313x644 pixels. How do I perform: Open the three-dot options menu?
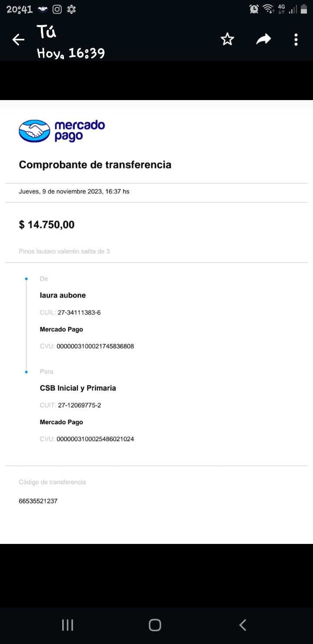pyautogui.click(x=296, y=40)
